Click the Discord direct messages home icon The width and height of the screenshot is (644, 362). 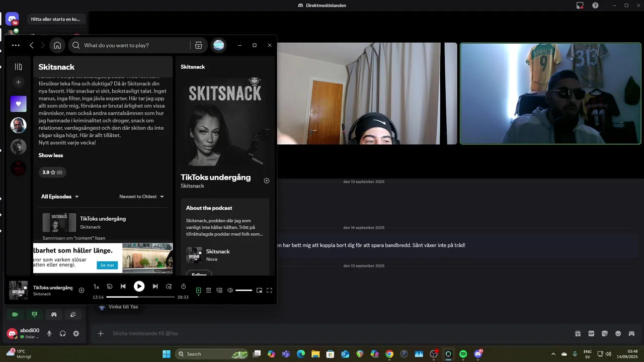point(12,19)
